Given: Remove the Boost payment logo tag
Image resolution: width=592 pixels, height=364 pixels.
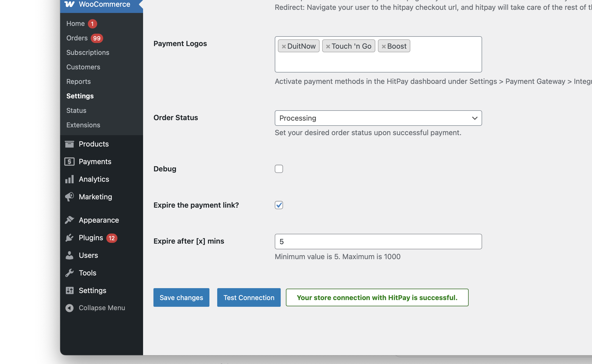Looking at the screenshot, I should click(x=384, y=46).
